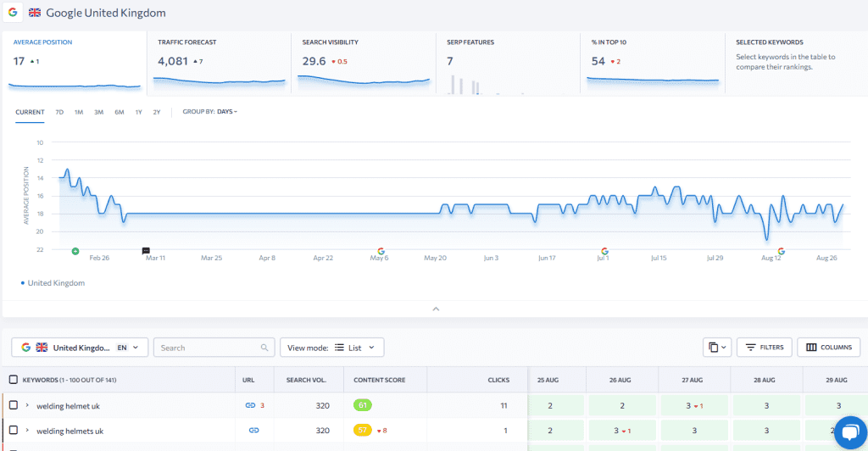Viewport: 868px width, 451px height.
Task: Click the Google update marker near Jul 1
Action: [x=604, y=251]
